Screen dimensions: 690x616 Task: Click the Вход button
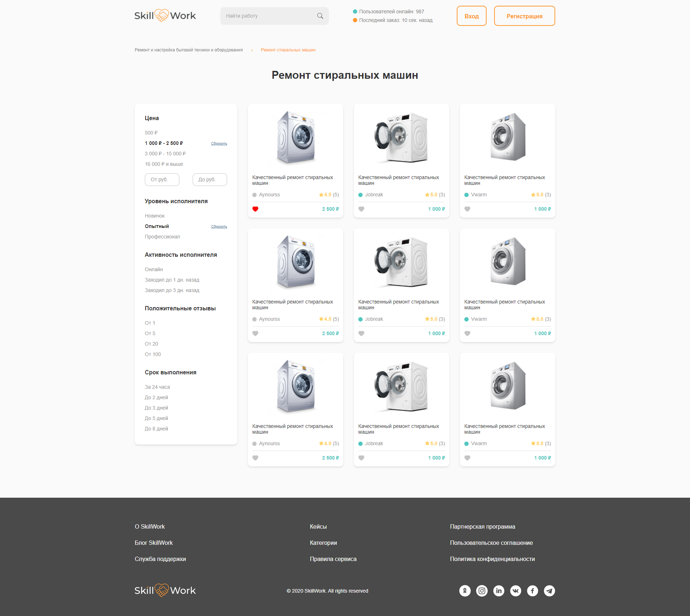click(x=471, y=16)
